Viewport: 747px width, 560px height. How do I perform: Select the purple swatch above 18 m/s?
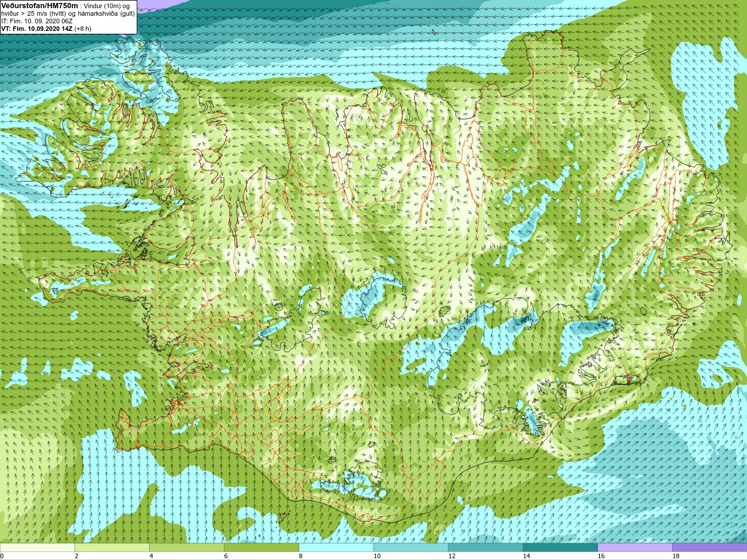click(710, 548)
